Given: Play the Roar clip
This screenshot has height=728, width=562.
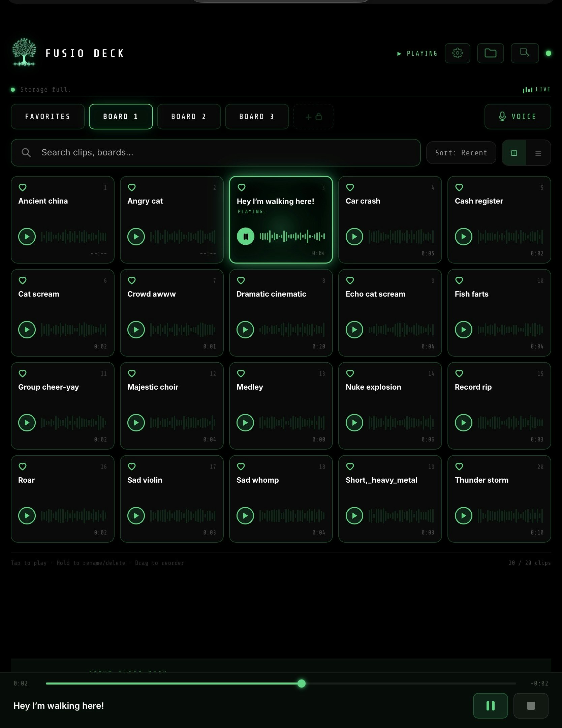Looking at the screenshot, I should [x=27, y=516].
